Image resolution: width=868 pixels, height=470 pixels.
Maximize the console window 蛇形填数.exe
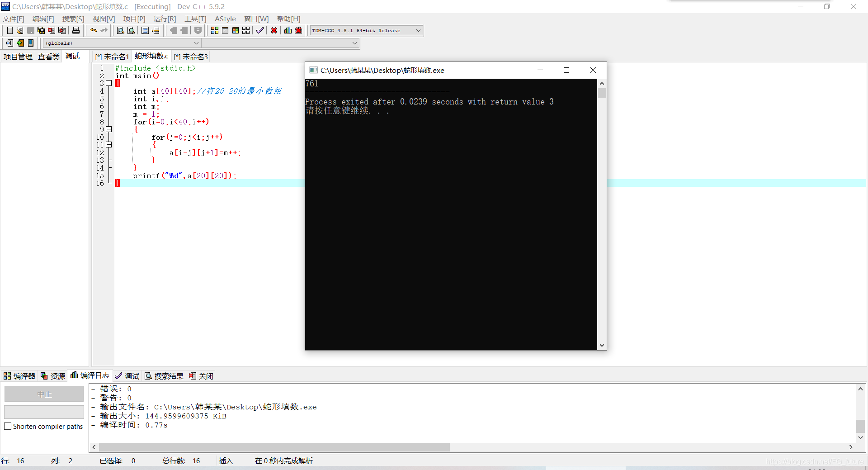coord(566,70)
